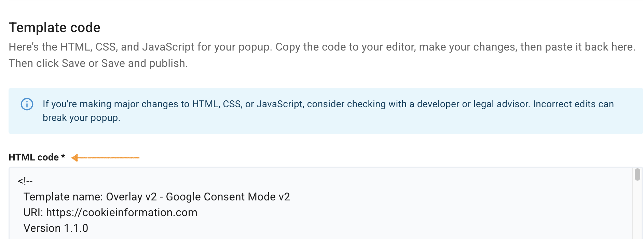Click the scrollbar thumb in the code editor

click(637, 174)
